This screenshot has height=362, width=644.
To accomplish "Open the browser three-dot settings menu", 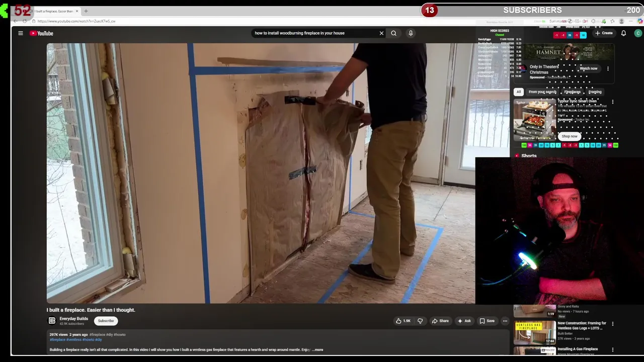I will coord(631,21).
